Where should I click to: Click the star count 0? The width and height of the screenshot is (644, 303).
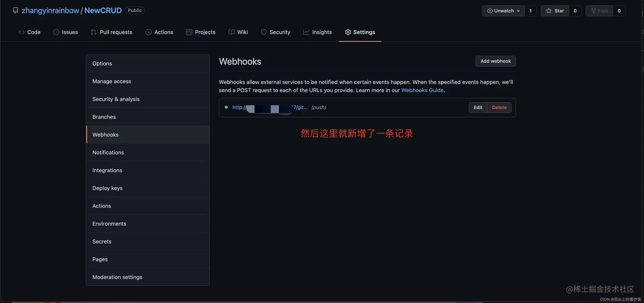click(575, 11)
